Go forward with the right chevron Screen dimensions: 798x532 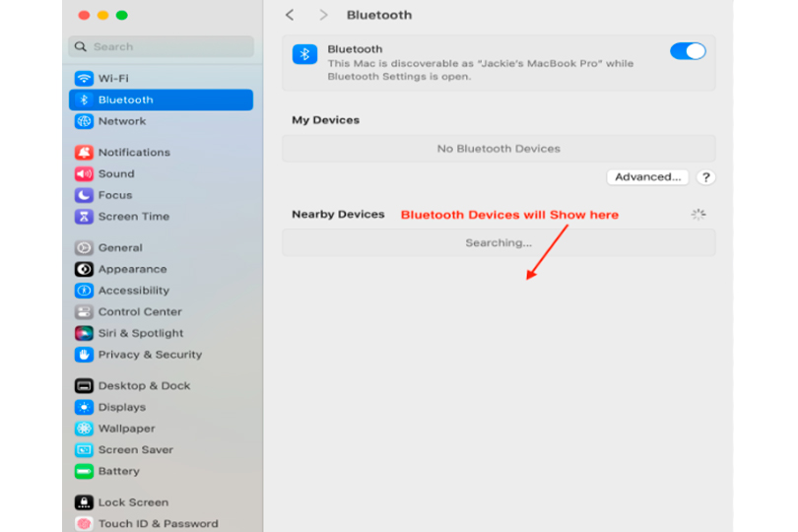323,15
